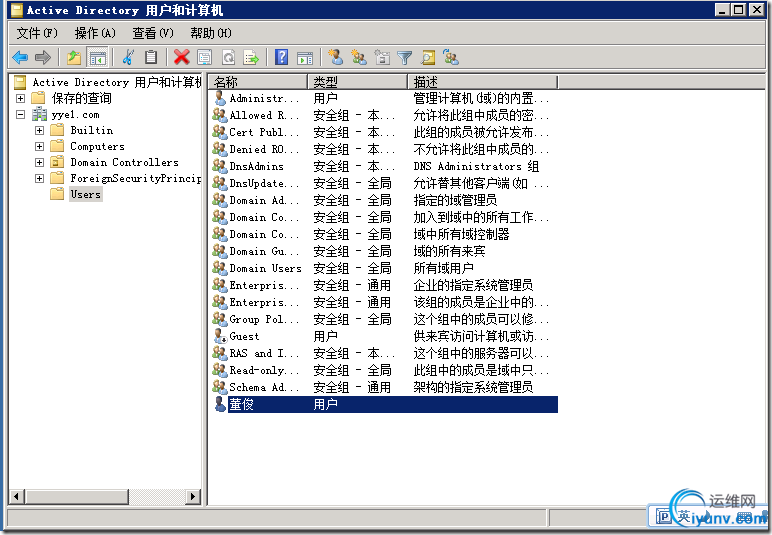772x535 pixels.
Task: Click the red X Delete icon
Action: (x=181, y=58)
